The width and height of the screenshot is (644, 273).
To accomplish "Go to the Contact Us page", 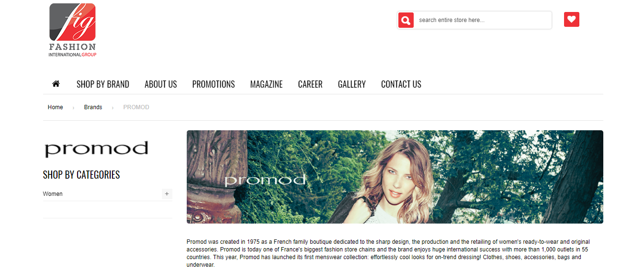I will coord(401,84).
